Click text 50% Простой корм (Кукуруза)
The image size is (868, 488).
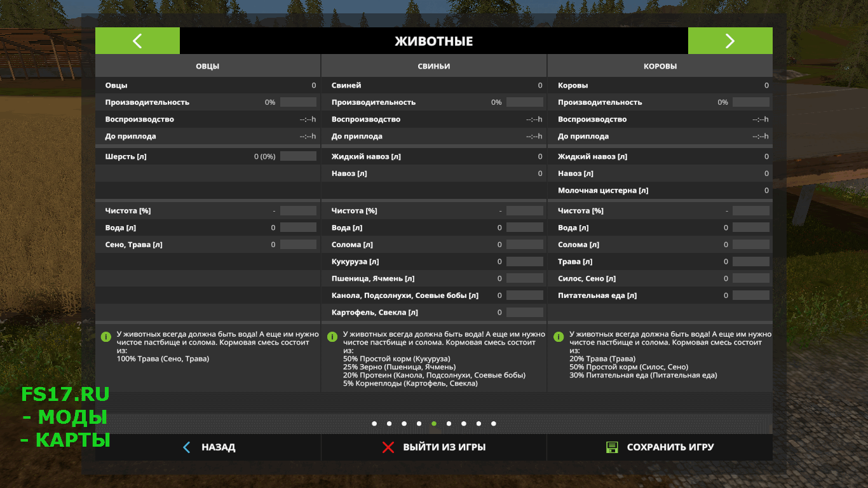pyautogui.click(x=397, y=359)
